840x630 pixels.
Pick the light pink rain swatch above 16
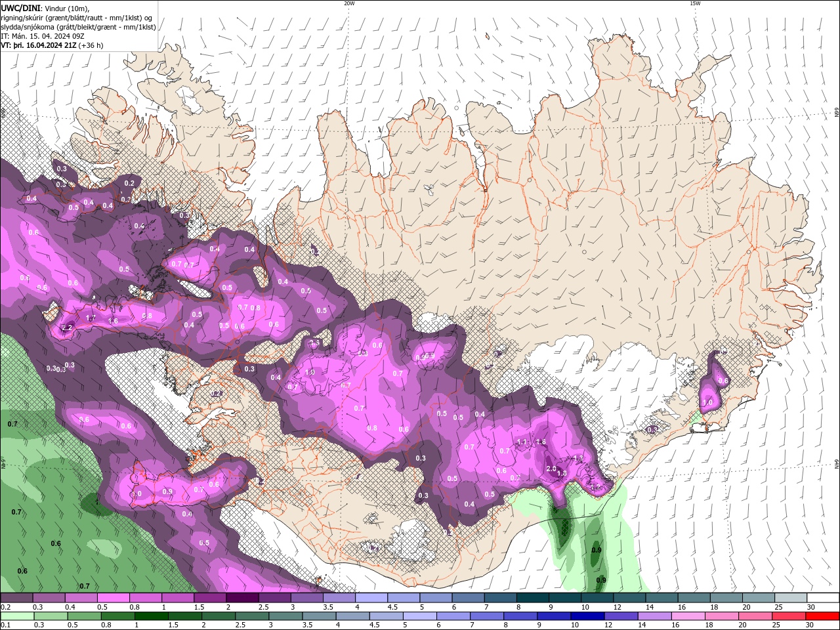click(x=689, y=616)
